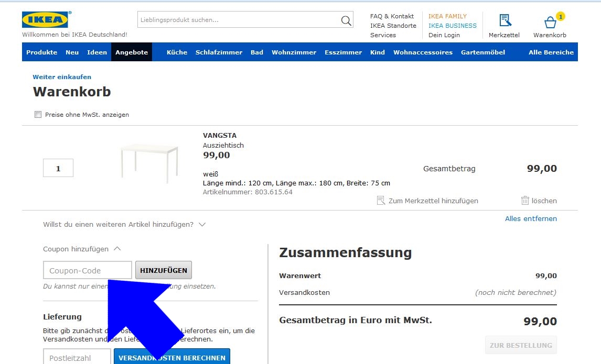Click the Alles entfernen link
Screen dimensions: 601x364
[x=531, y=218]
